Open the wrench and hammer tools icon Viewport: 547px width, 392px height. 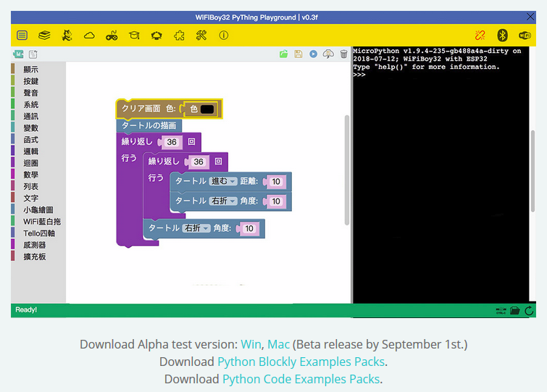201,36
